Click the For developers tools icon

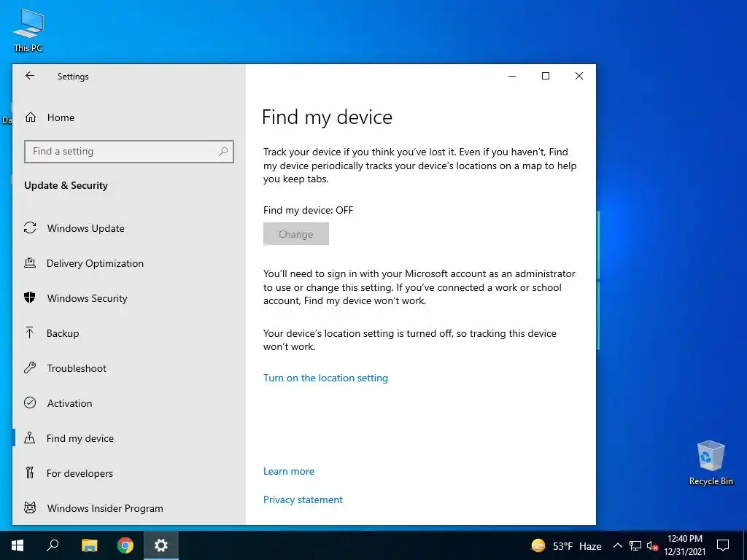30,472
